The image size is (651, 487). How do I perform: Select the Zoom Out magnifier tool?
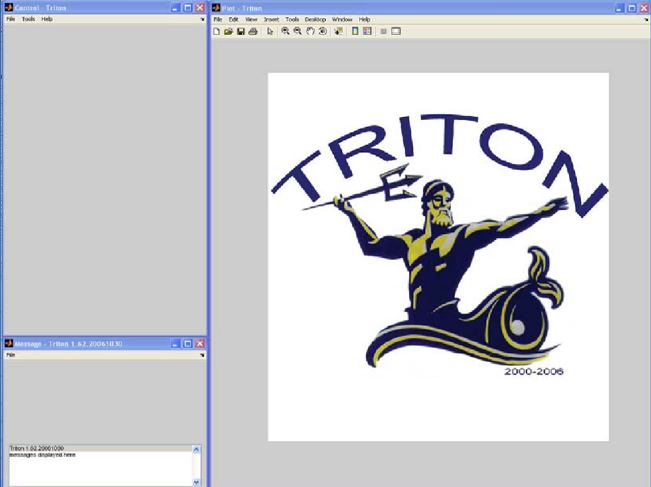click(298, 31)
